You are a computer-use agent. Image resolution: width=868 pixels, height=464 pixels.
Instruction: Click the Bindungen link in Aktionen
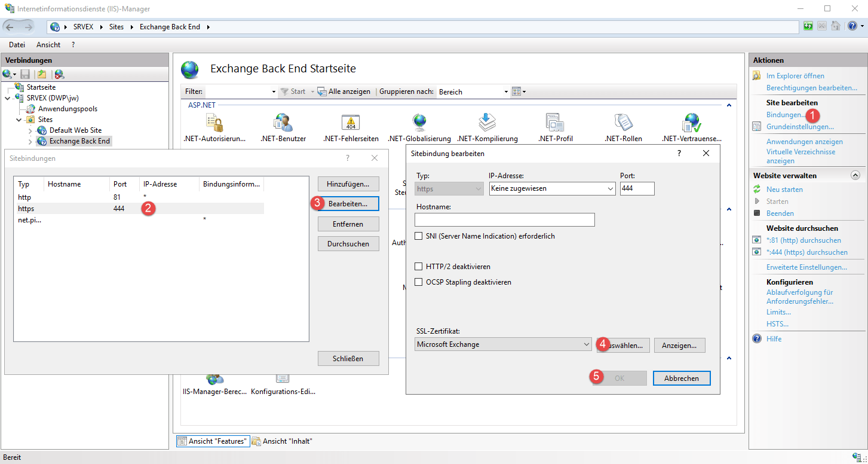click(786, 115)
